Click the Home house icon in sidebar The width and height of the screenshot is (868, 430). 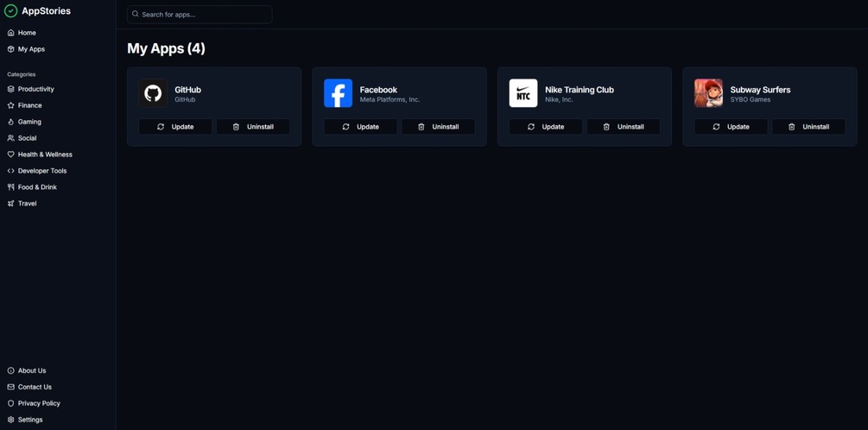[10, 33]
